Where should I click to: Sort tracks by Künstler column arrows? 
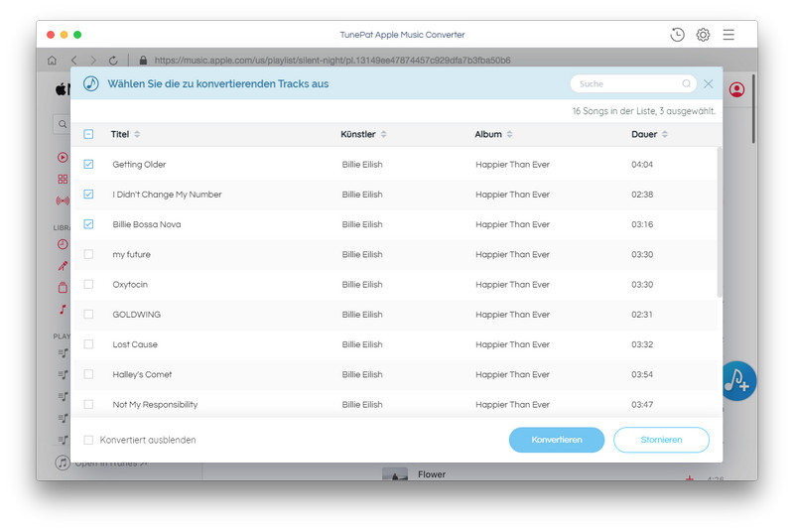click(x=384, y=134)
